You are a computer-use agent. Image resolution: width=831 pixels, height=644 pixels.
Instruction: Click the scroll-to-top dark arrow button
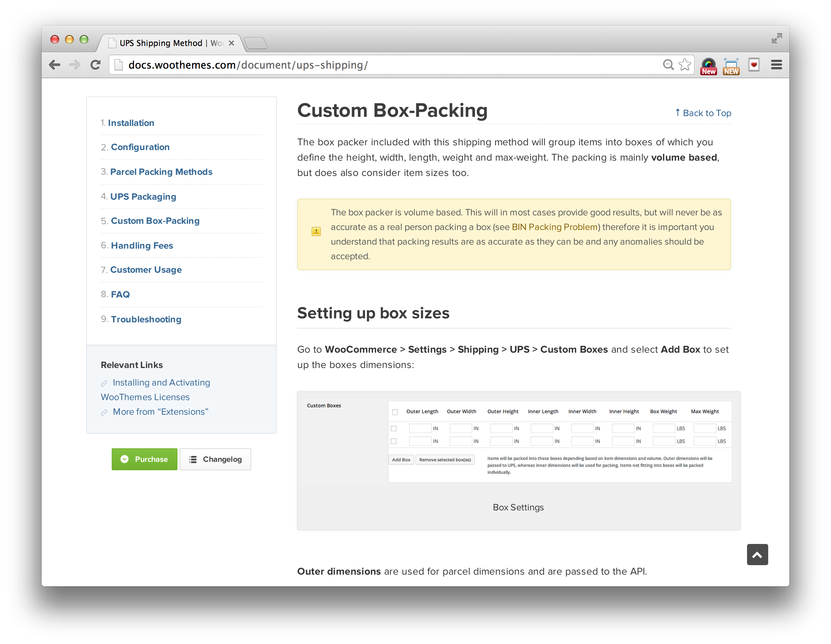point(757,555)
